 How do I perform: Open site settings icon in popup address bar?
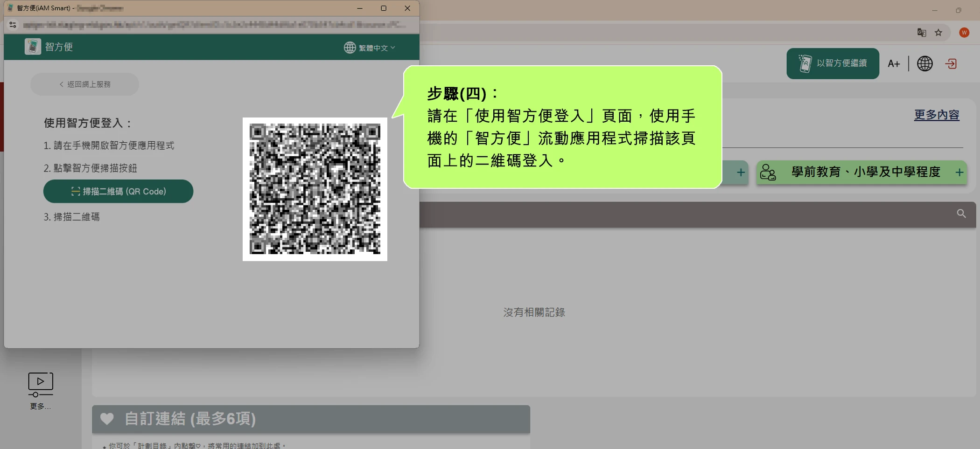pyautogui.click(x=13, y=25)
